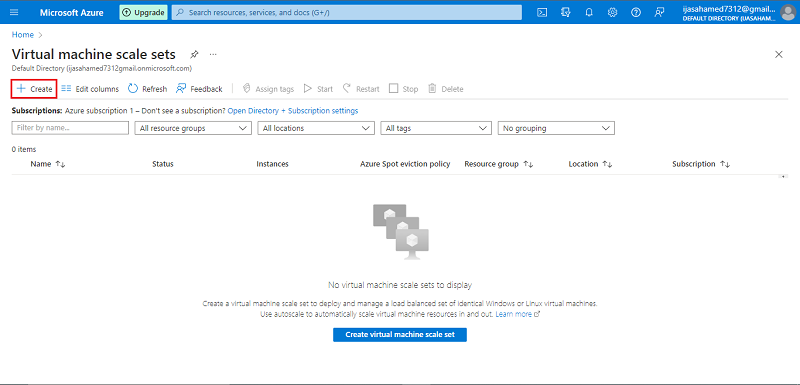This screenshot has height=385, width=800.
Task: Open Directory + Subscription settings link
Action: click(293, 110)
